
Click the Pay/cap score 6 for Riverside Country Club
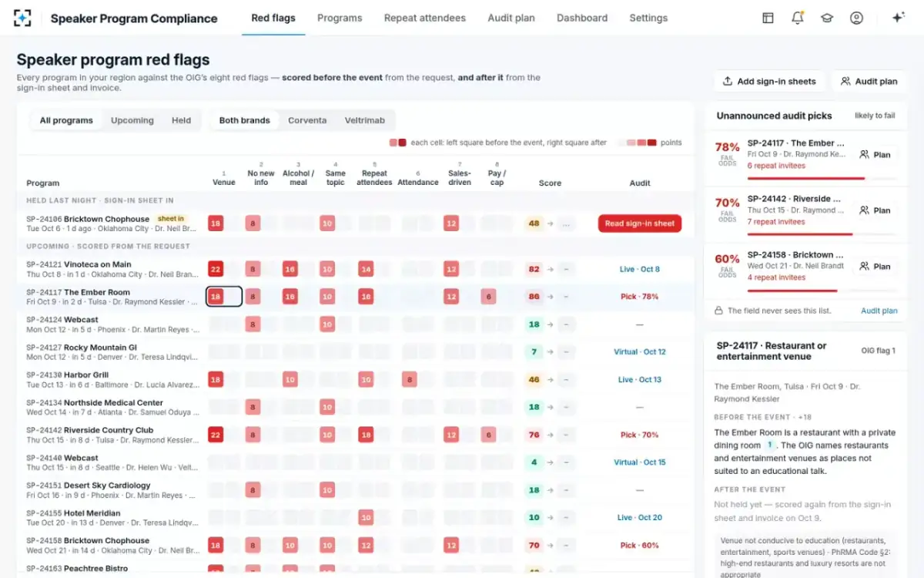click(487, 435)
